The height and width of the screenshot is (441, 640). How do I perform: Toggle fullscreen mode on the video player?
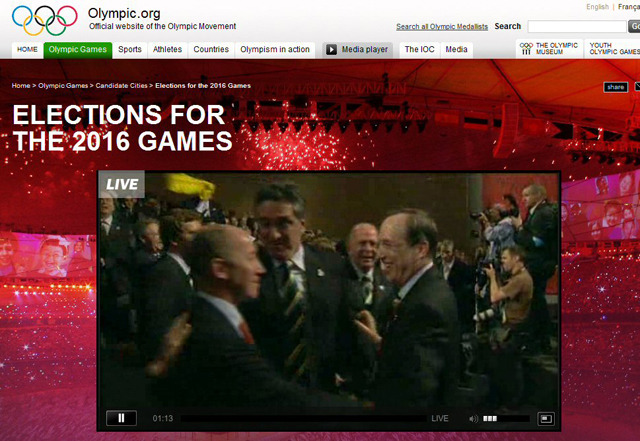(x=546, y=418)
